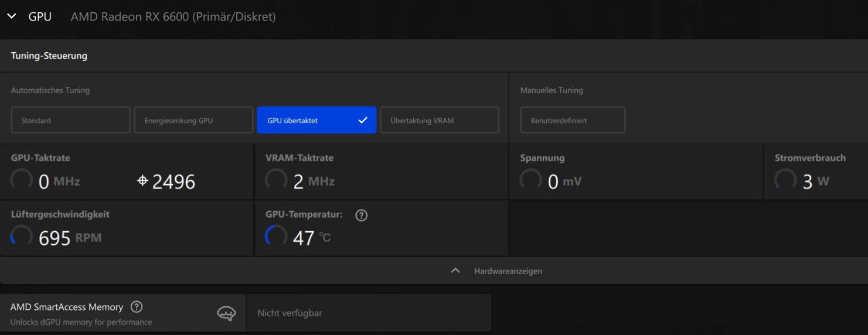Screen dimensions: 868x335
Task: Click the Tuning-Steuerung header
Action: click(49, 56)
